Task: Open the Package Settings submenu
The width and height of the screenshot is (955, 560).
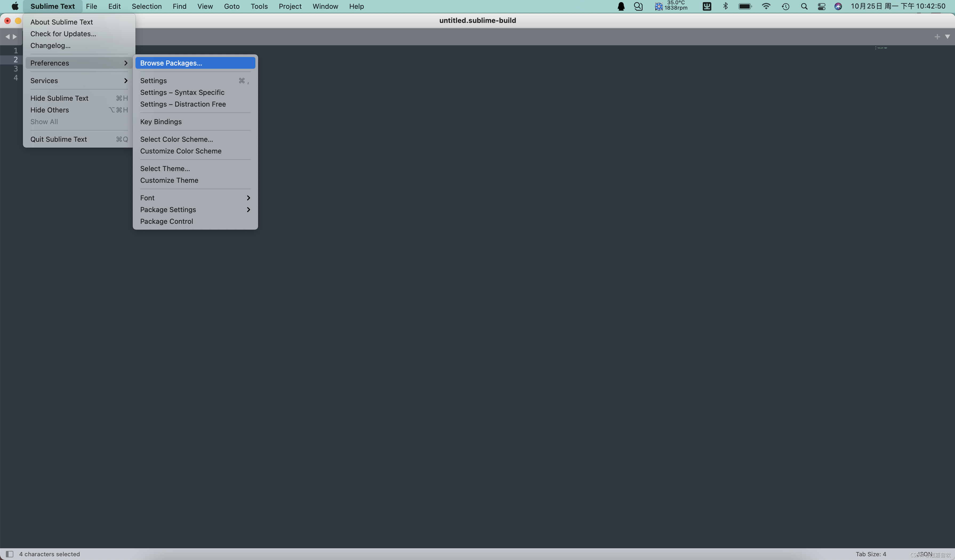Action: click(168, 209)
